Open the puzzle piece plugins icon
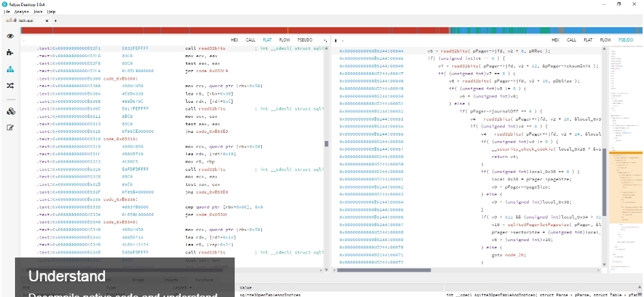Viewport: 644px width, 297px height. pyautogui.click(x=10, y=52)
